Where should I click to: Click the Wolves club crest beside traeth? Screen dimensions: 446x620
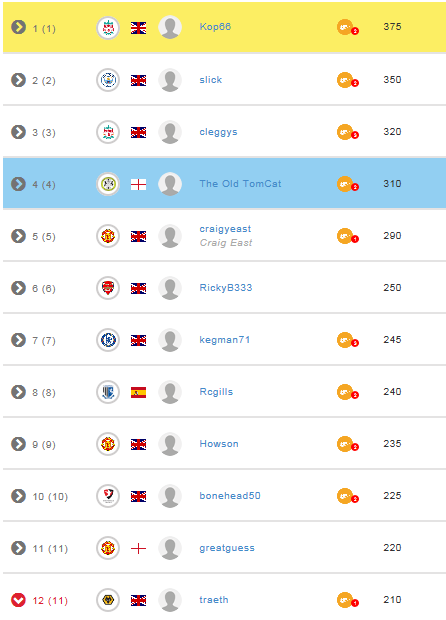pyautogui.click(x=108, y=600)
